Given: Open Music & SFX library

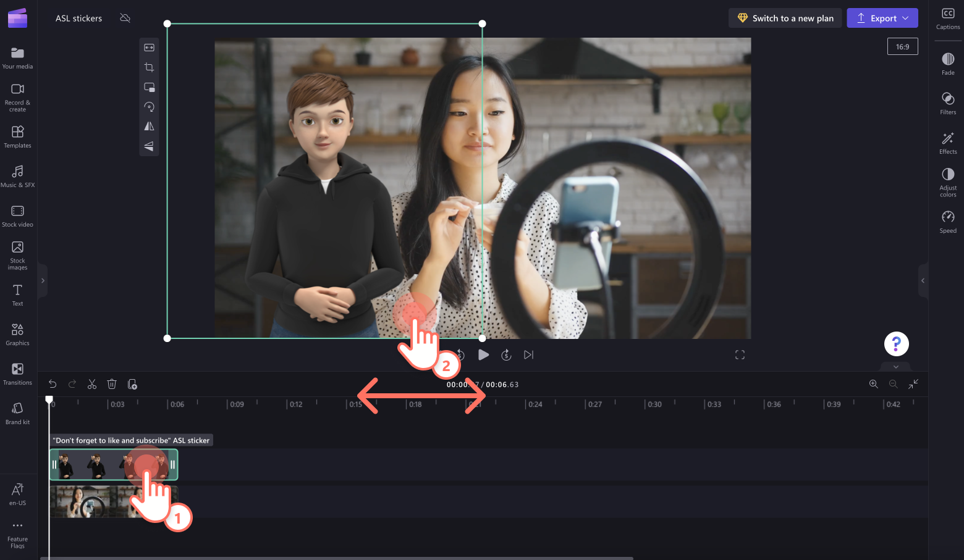Looking at the screenshot, I should pos(17,177).
